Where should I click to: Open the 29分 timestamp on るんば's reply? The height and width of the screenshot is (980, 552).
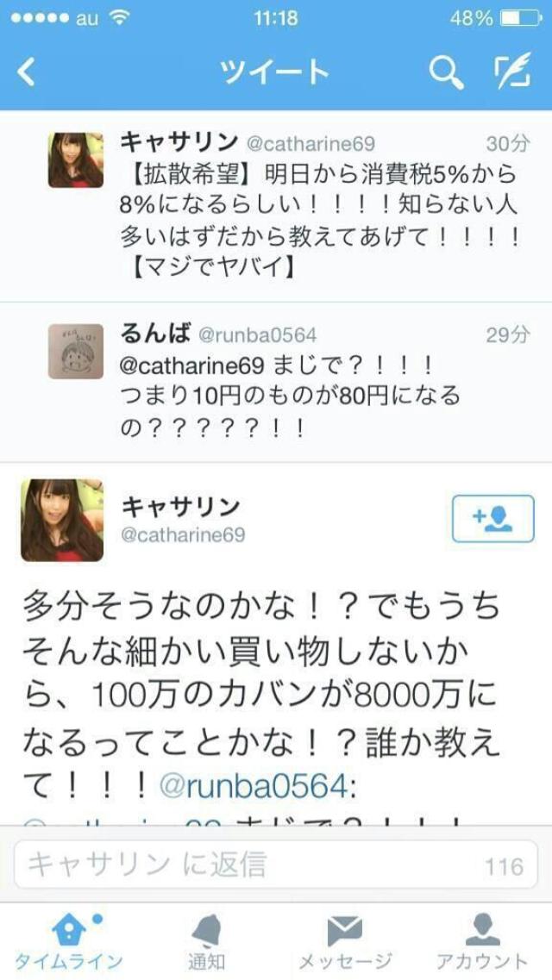(x=508, y=335)
